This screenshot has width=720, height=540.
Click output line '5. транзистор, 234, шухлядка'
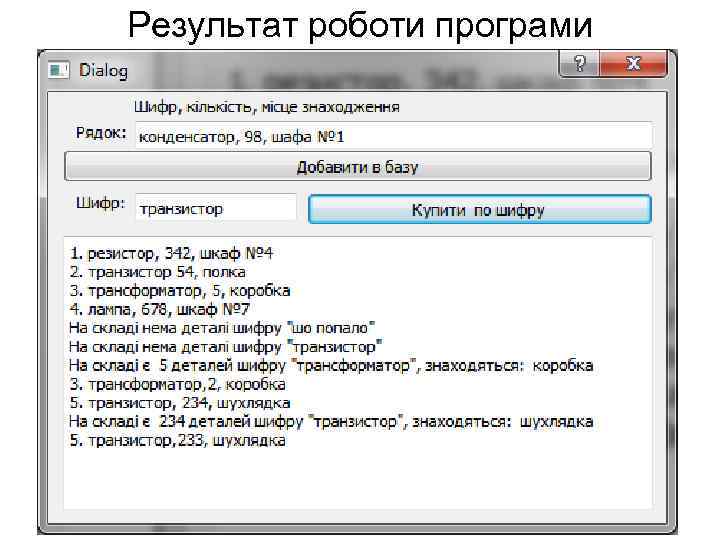(x=180, y=403)
